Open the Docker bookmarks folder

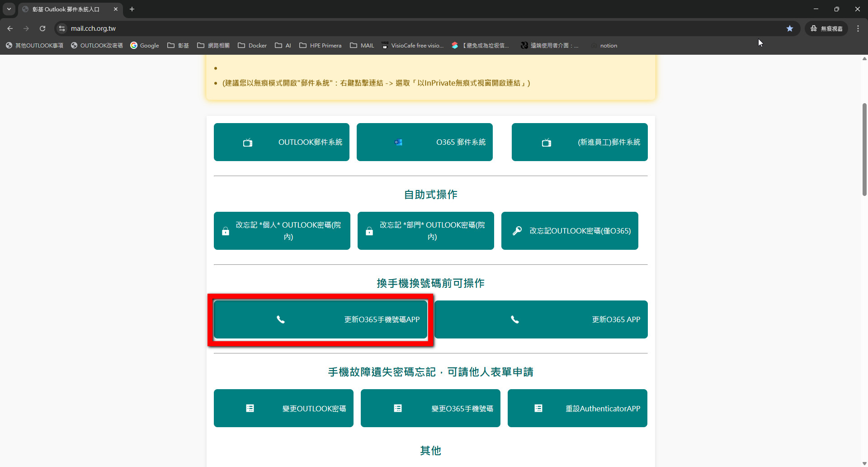[x=252, y=46]
